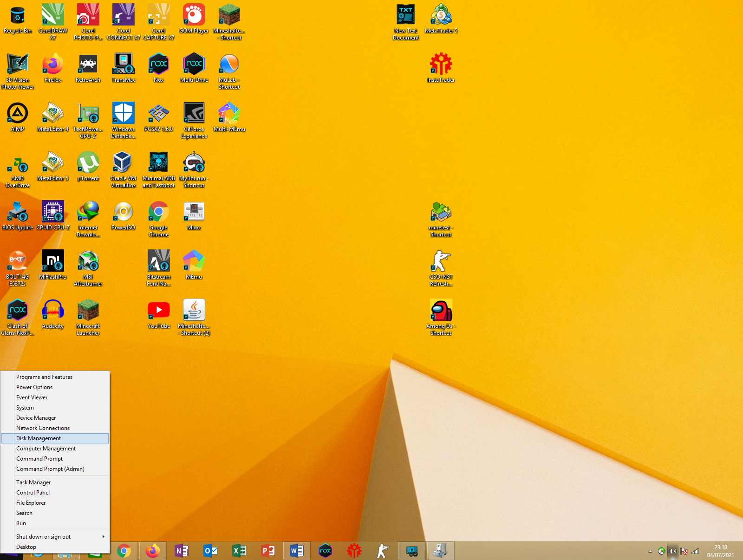Open Excel from the taskbar
The width and height of the screenshot is (743, 560).
pyautogui.click(x=239, y=551)
